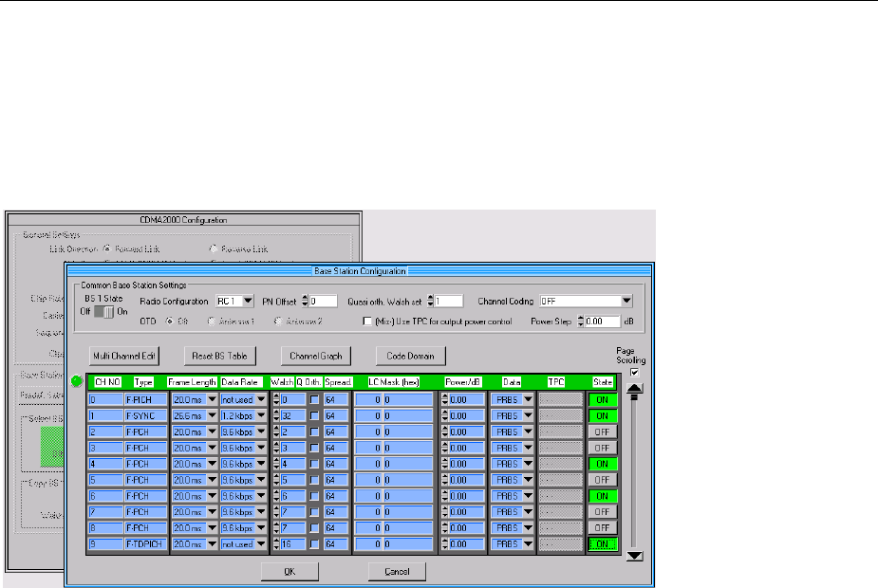
Task: Toggle State ON button for channel 4
Action: pyautogui.click(x=603, y=464)
